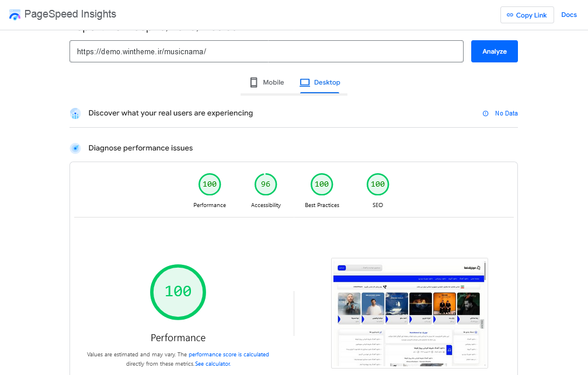The height and width of the screenshot is (375, 588).
Task: Switch to the Mobile tab
Action: [x=267, y=82]
